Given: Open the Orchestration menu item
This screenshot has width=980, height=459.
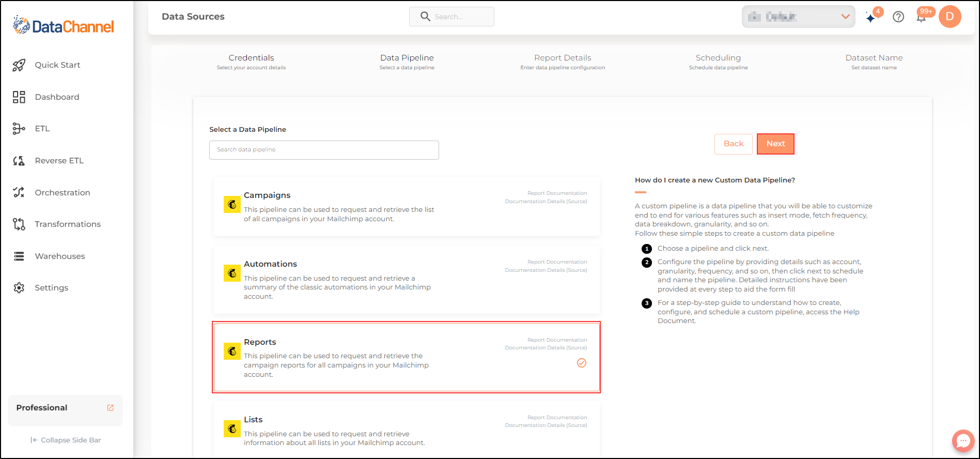Looking at the screenshot, I should pyautogui.click(x=63, y=193).
